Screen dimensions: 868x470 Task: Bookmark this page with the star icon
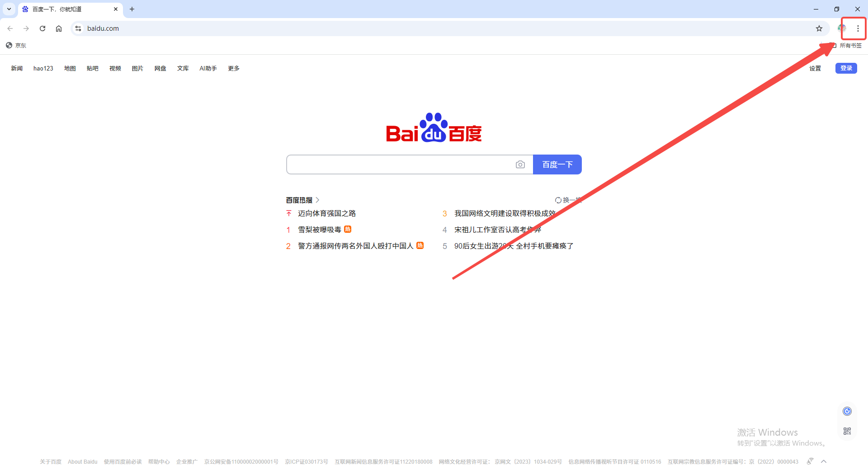click(x=819, y=28)
